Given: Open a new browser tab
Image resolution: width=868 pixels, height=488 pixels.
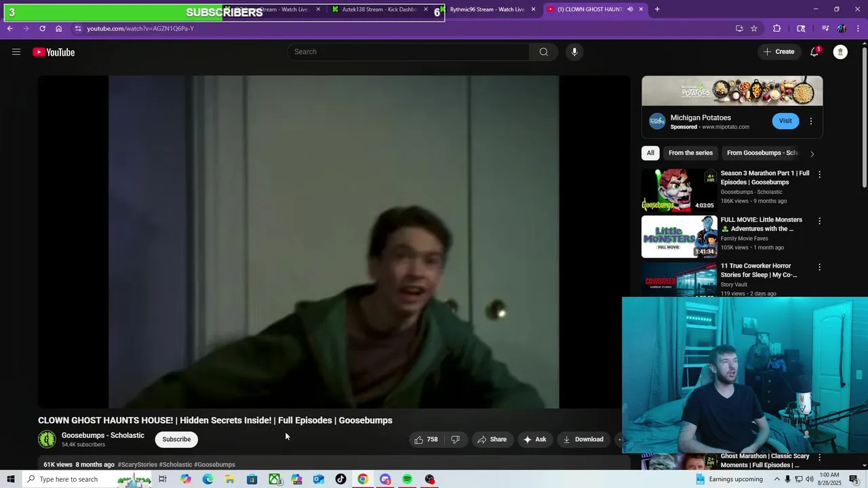Looking at the screenshot, I should pyautogui.click(x=657, y=9).
